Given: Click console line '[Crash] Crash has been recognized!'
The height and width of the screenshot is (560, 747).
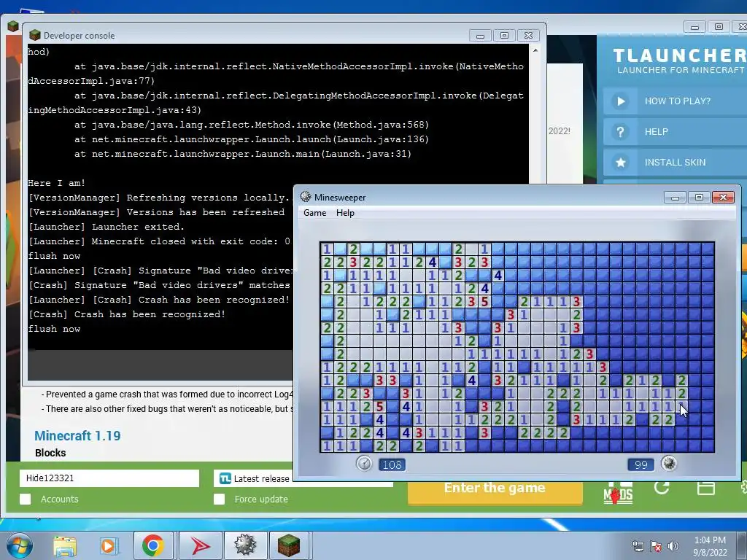Looking at the screenshot, I should [127, 314].
